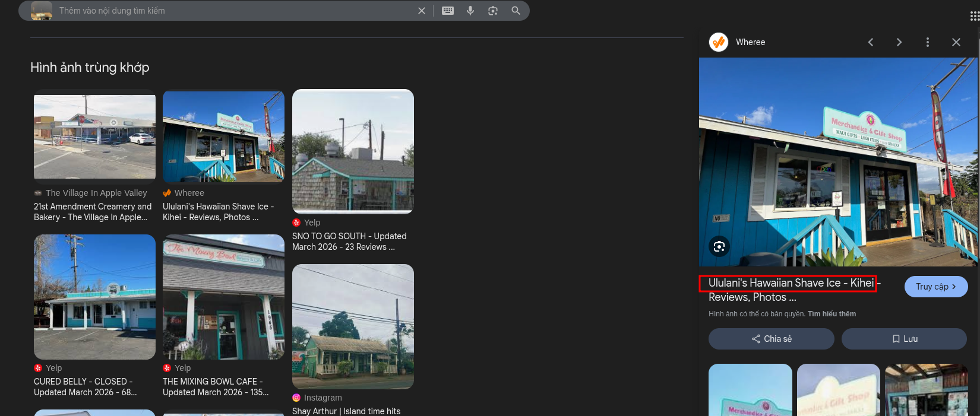Click the image thumbnail inside the search box
980x416 pixels.
42,11
